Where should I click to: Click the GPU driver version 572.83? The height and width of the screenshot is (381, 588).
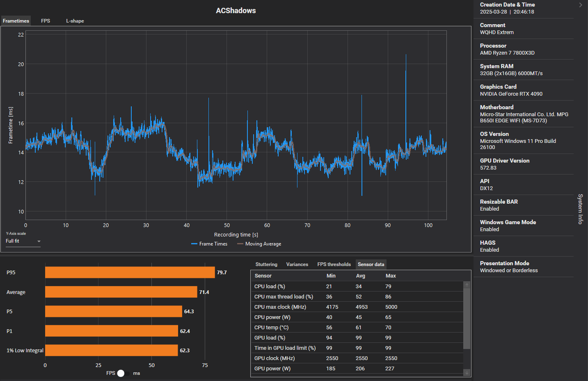pyautogui.click(x=488, y=168)
